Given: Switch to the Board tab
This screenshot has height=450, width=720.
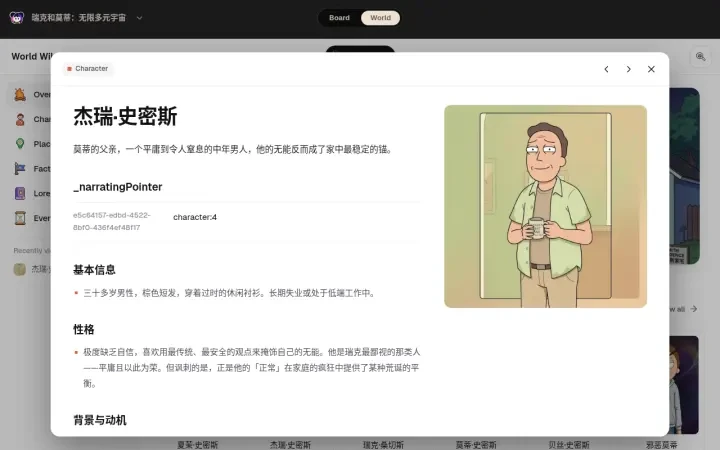Looking at the screenshot, I should click(339, 18).
